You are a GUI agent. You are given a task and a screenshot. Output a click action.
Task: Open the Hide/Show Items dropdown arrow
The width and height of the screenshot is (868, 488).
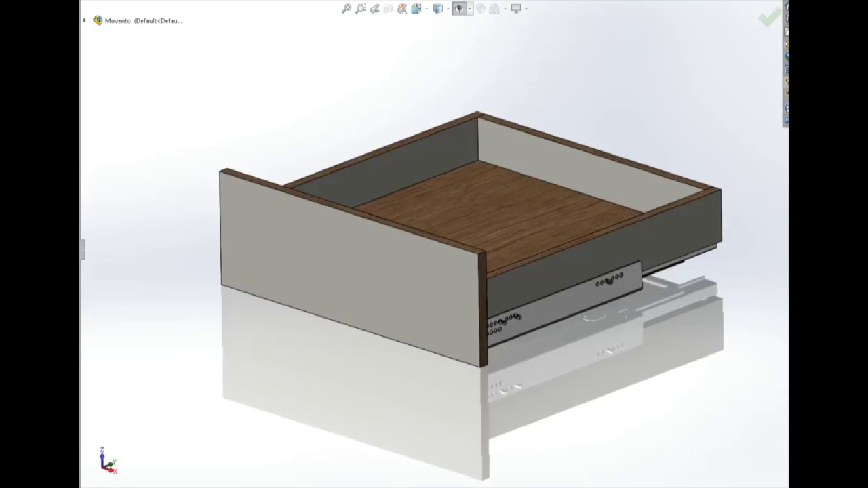[470, 9]
